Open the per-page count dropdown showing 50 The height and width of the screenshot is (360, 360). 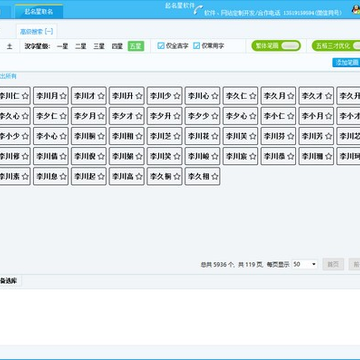(x=305, y=264)
